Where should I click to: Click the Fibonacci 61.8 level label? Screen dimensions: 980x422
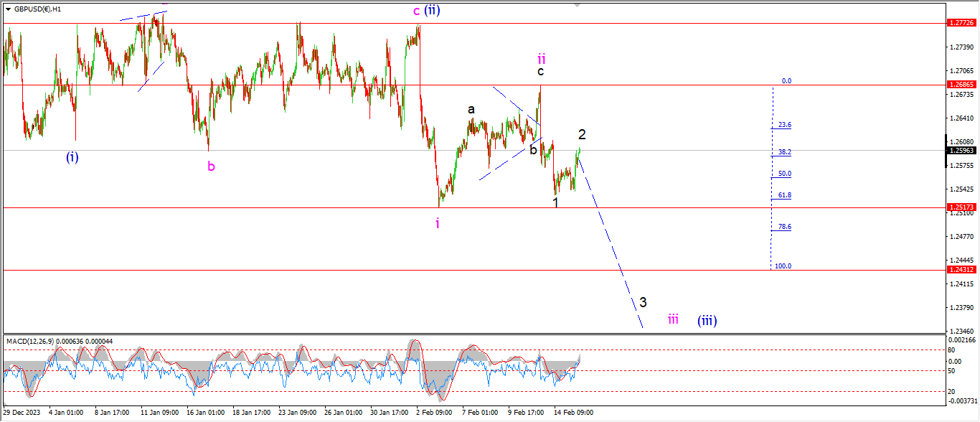tap(785, 195)
